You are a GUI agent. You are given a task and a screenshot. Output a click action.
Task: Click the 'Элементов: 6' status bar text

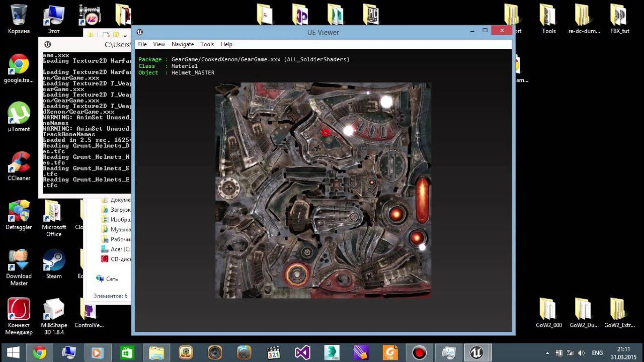(110, 296)
